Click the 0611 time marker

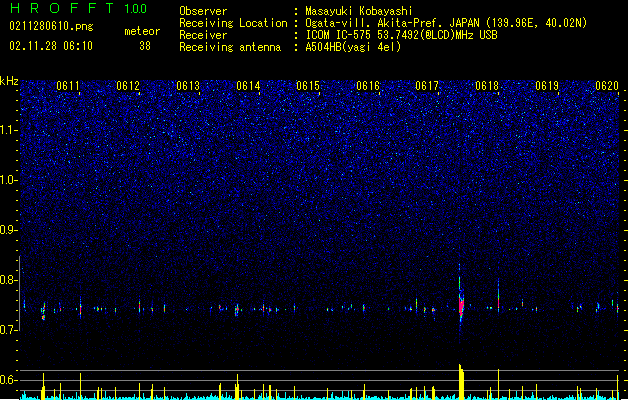click(x=68, y=86)
